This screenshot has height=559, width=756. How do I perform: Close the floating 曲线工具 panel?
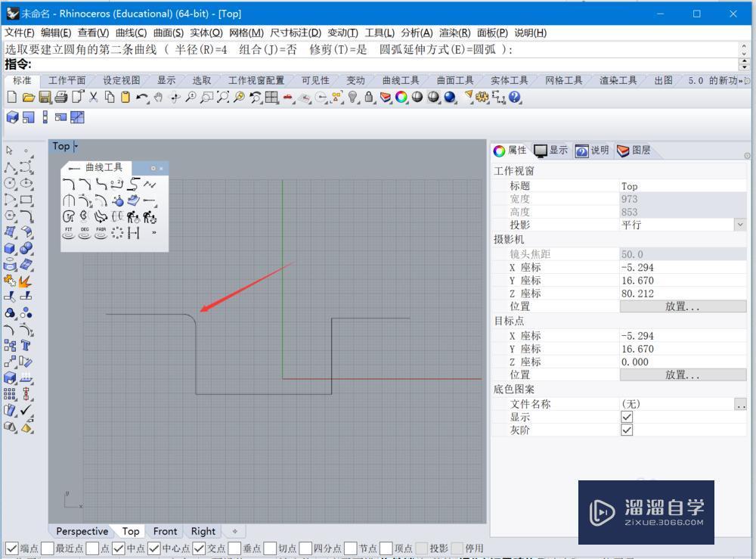(x=161, y=169)
